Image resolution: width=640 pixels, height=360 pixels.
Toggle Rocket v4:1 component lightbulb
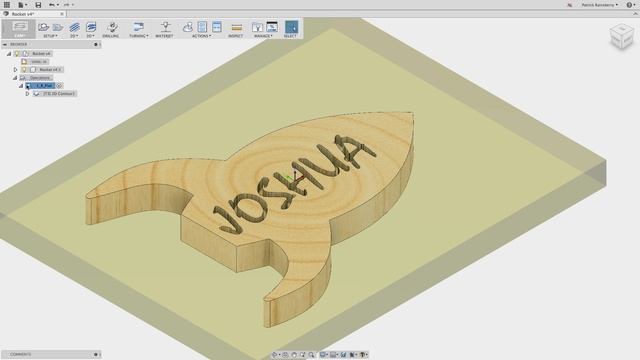click(24, 70)
